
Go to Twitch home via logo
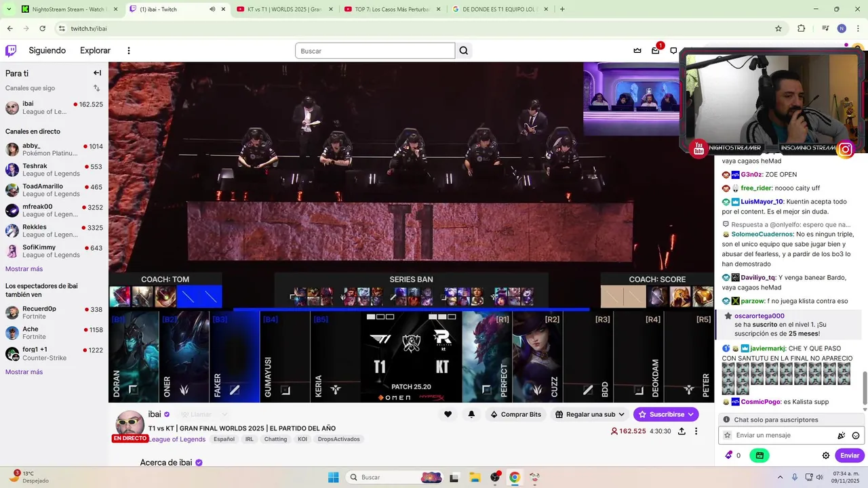pos(11,51)
